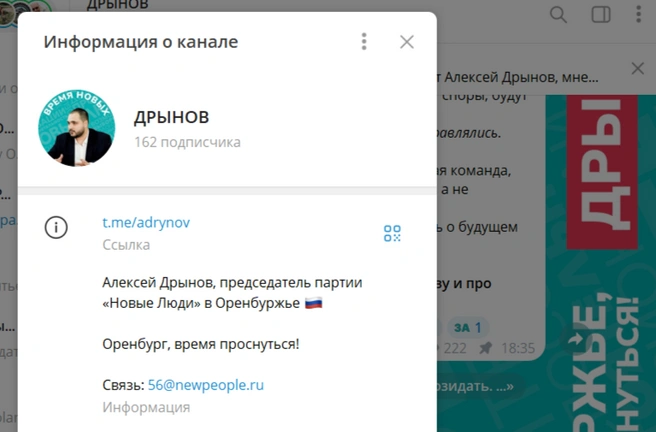Dismiss the pinned message bar
Viewport: 656px width, 432px height.
[638, 68]
